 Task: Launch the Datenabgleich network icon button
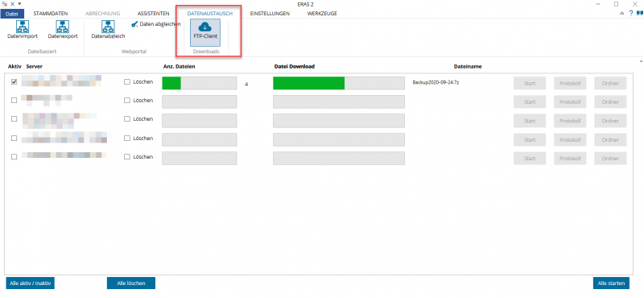point(108,30)
